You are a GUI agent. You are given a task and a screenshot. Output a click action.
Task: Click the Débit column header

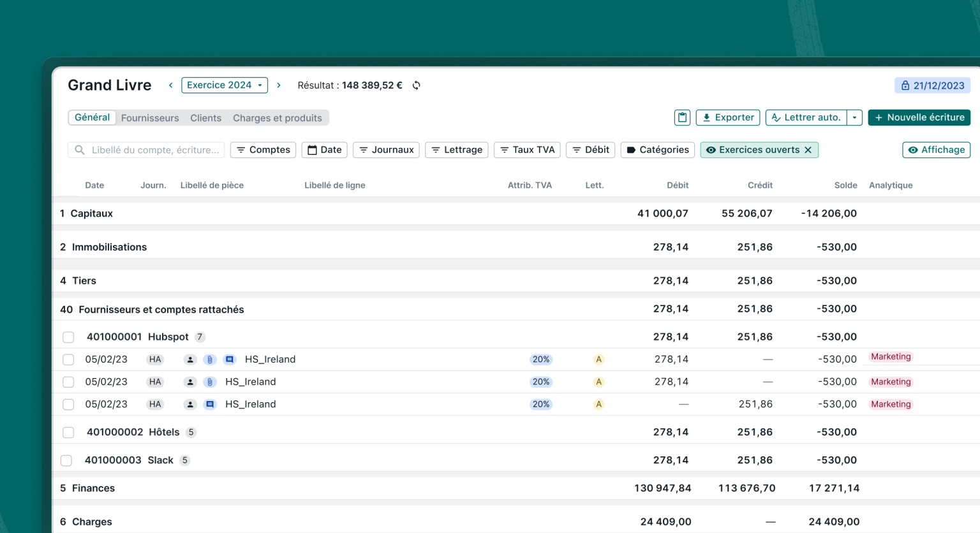click(678, 186)
